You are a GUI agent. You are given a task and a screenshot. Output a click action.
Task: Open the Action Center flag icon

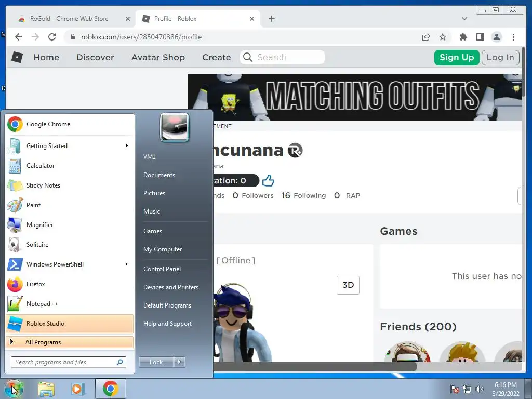point(455,389)
